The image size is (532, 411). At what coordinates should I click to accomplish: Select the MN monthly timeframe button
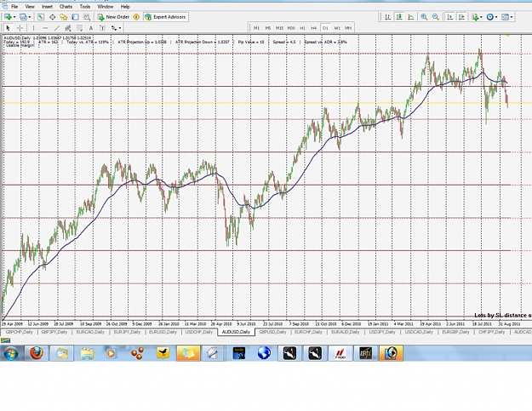(348, 28)
